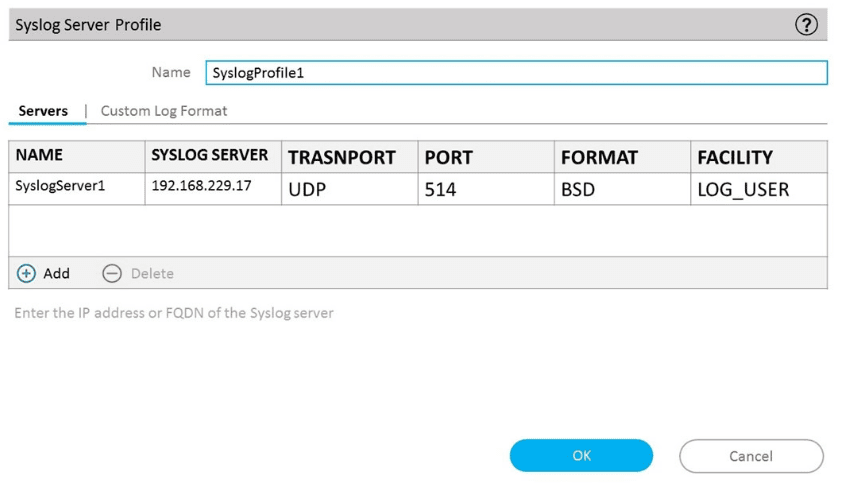Open the BSD format dropdown cell
This screenshot has height=487, width=842.
click(621, 188)
